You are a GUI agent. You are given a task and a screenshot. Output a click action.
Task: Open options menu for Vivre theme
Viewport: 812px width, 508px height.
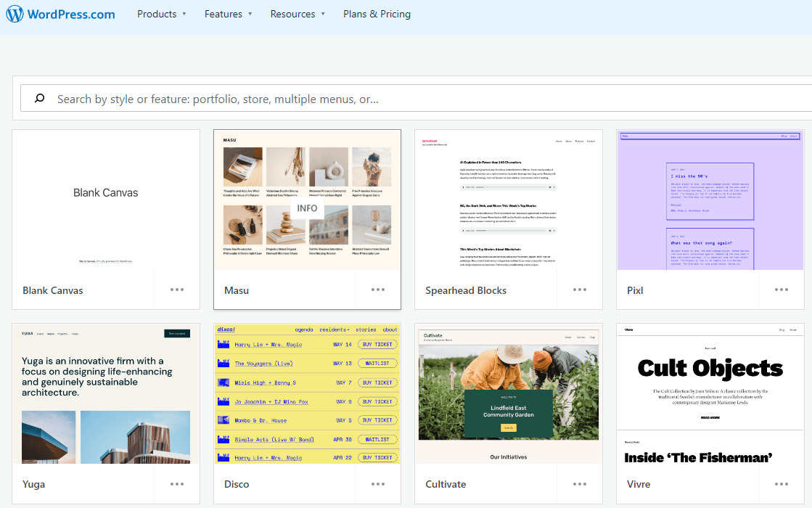tap(781, 483)
